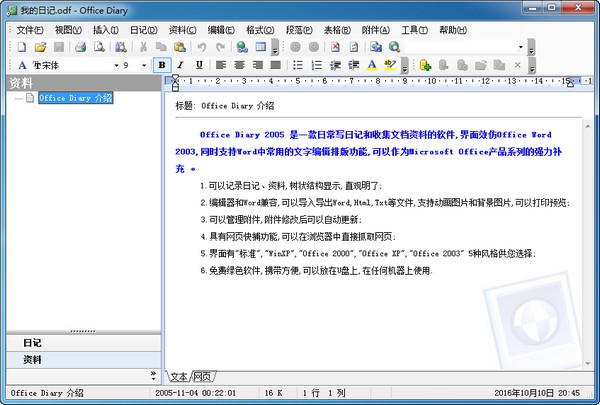The height and width of the screenshot is (405, 600).
Task: Open the 视图(V) menu
Action: click(68, 30)
